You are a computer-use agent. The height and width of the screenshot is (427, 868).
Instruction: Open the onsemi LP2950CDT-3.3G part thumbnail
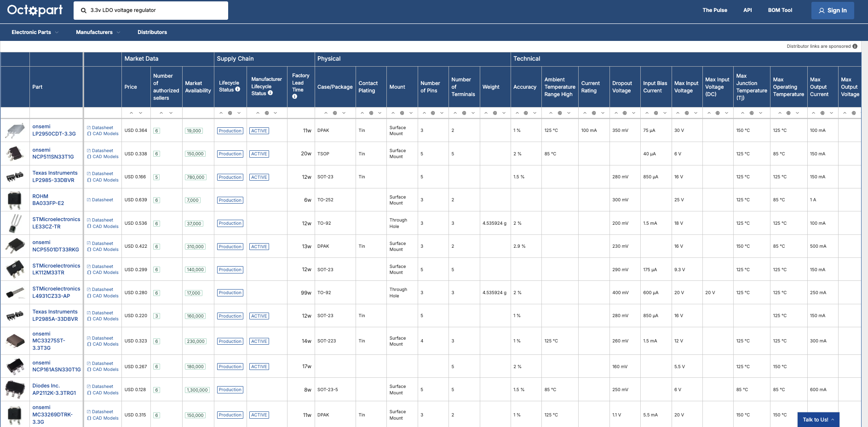pos(15,131)
